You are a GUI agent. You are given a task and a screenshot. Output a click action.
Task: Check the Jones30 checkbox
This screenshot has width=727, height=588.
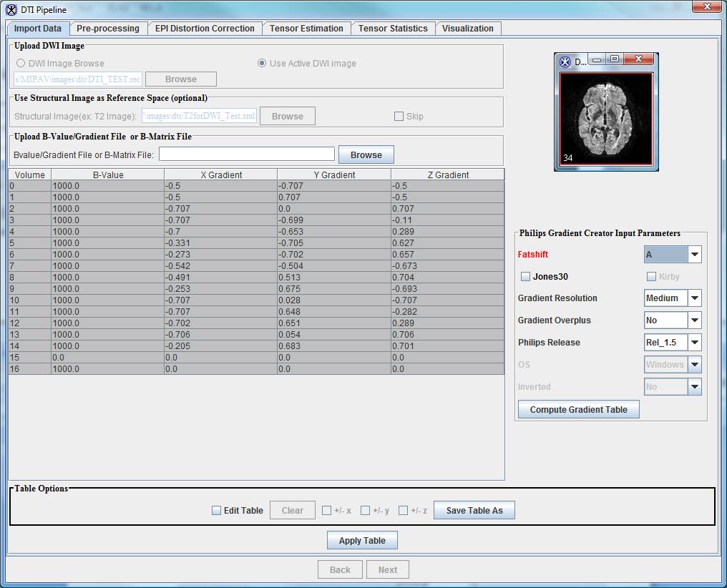tap(526, 277)
